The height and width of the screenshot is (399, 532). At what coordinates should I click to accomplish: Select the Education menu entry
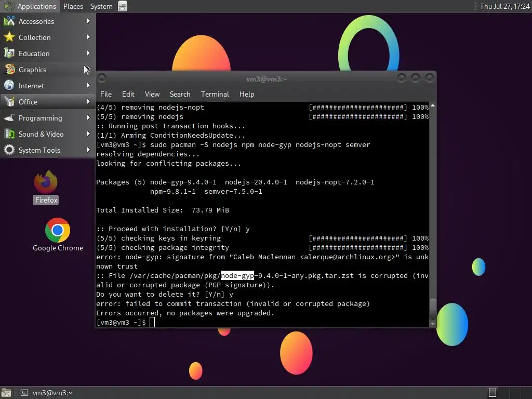[48, 54]
